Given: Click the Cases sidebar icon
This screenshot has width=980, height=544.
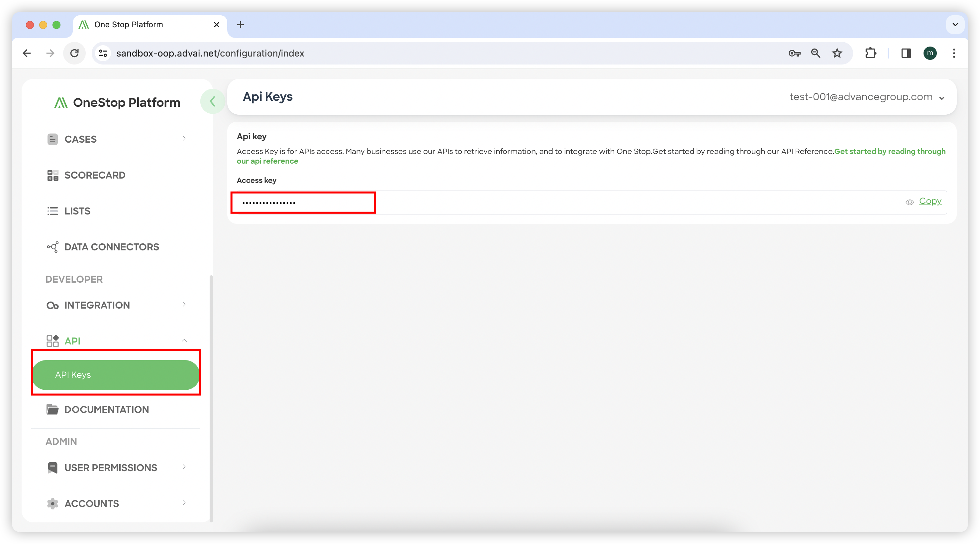Looking at the screenshot, I should click(x=52, y=139).
